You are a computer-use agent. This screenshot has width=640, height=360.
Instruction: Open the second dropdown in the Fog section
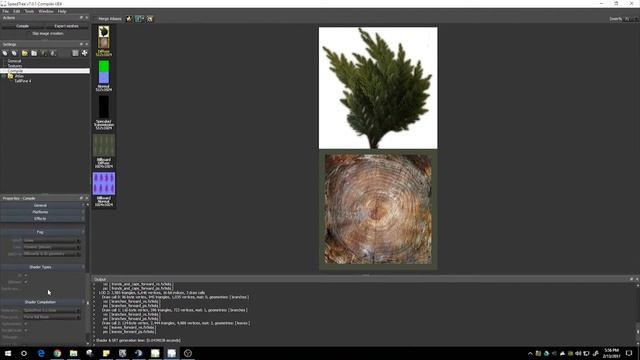coord(51,247)
